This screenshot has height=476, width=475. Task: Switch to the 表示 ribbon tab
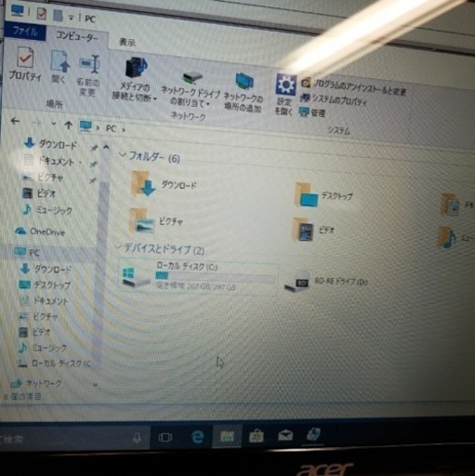point(127,42)
